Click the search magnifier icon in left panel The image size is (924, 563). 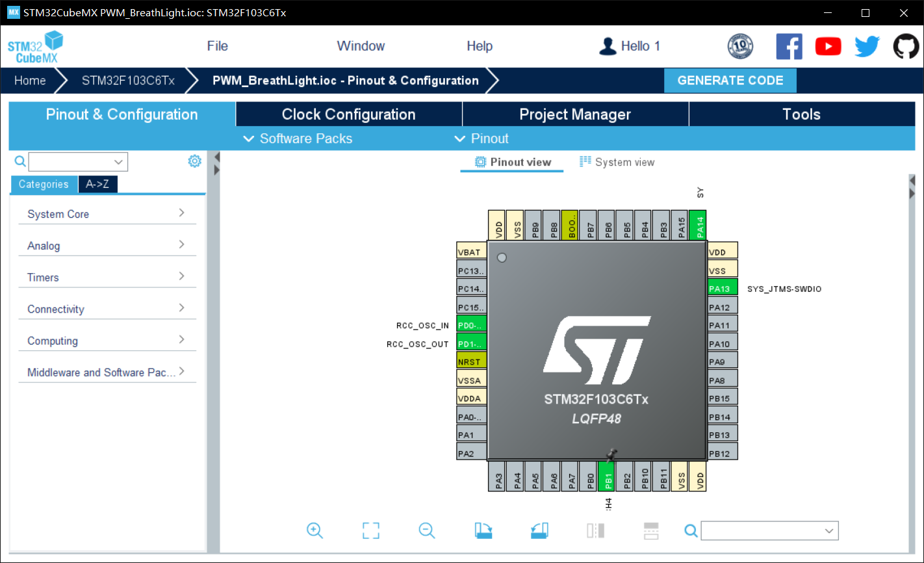(x=20, y=161)
